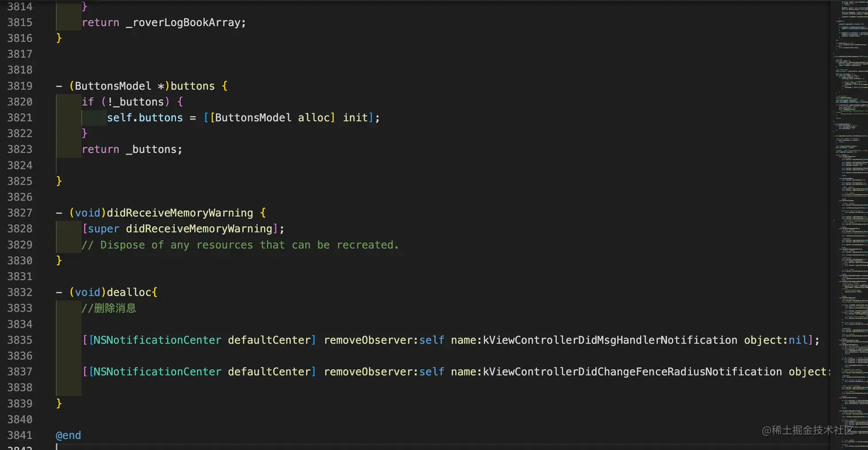The height and width of the screenshot is (450, 868).
Task: Click 'removeObserver:' on line 3835
Action: 371,340
